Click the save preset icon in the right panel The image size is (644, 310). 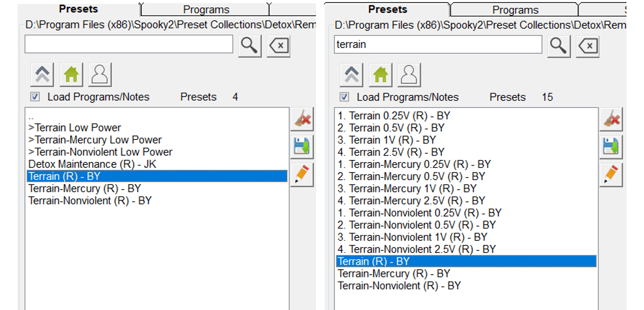coord(611,147)
